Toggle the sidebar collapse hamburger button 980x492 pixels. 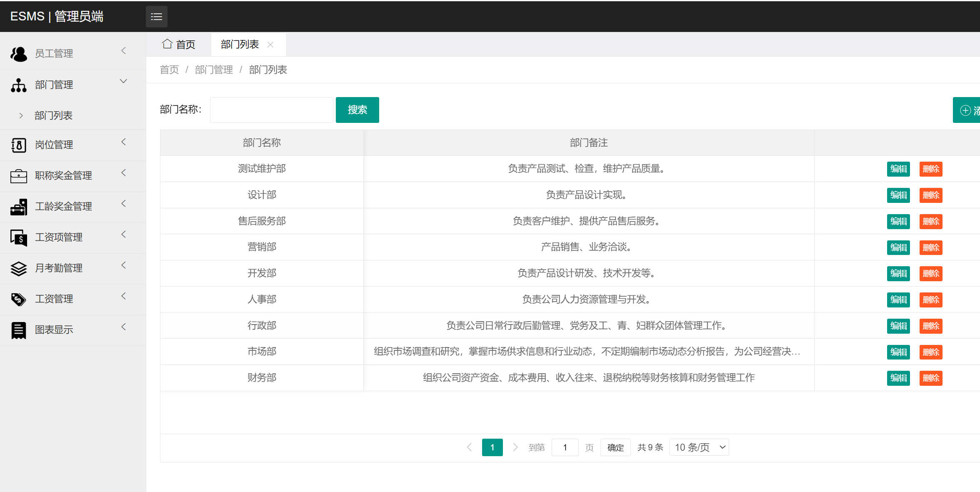point(156,17)
